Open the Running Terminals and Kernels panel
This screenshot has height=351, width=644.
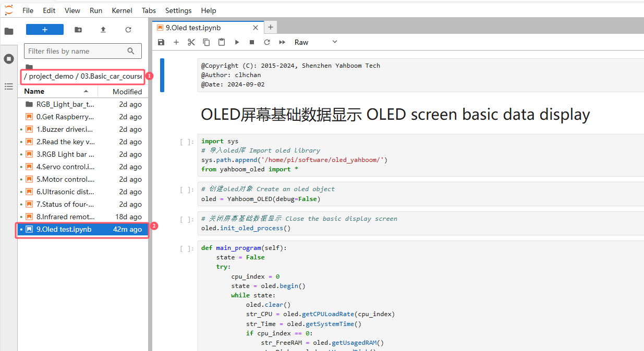coord(8,59)
